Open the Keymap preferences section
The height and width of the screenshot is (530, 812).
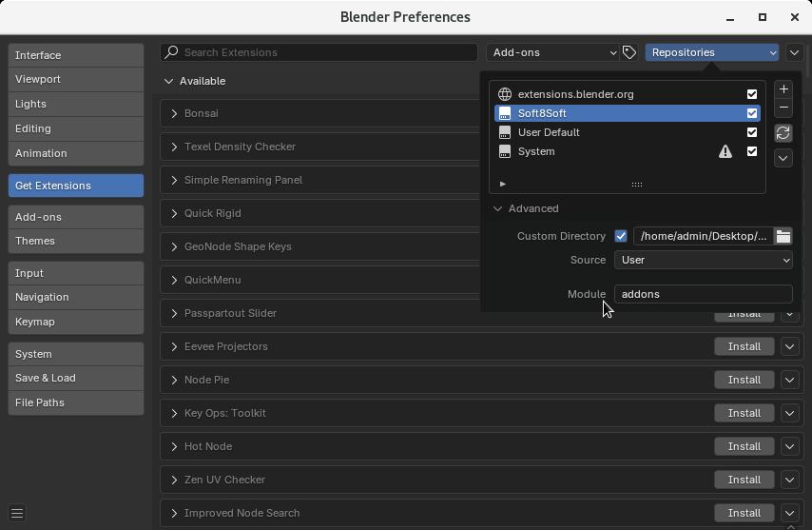(x=76, y=322)
